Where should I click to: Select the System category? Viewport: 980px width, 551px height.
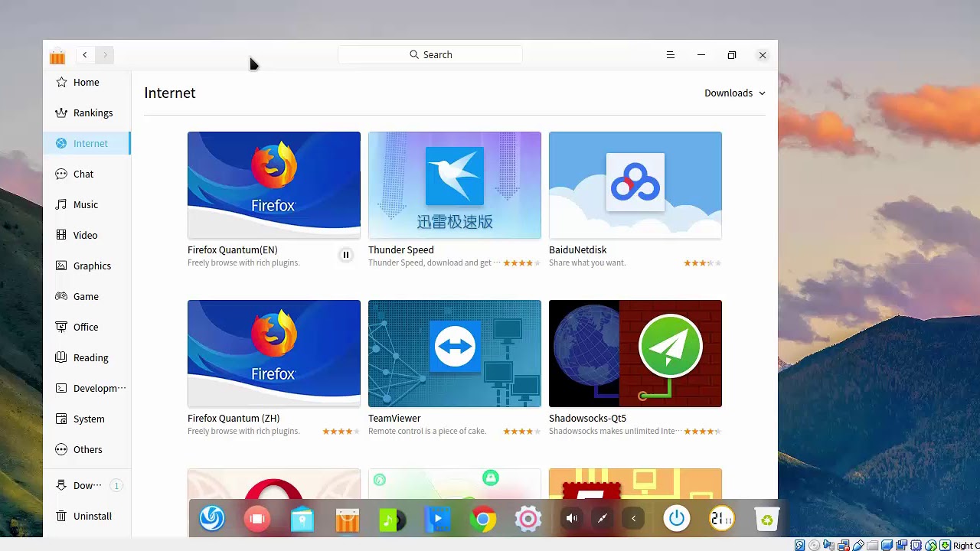[87, 419]
